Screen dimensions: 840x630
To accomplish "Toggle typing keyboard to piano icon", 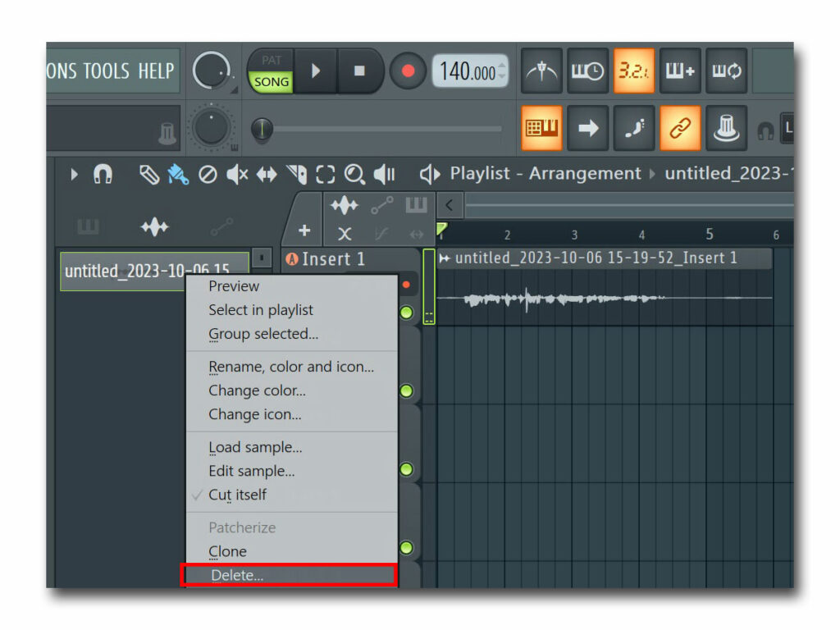I will 541,128.
